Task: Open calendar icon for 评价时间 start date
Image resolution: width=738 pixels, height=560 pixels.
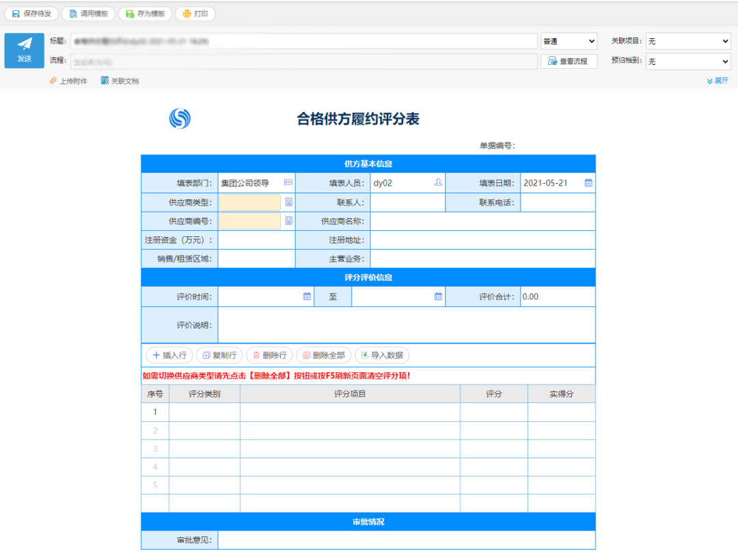Action: click(307, 296)
